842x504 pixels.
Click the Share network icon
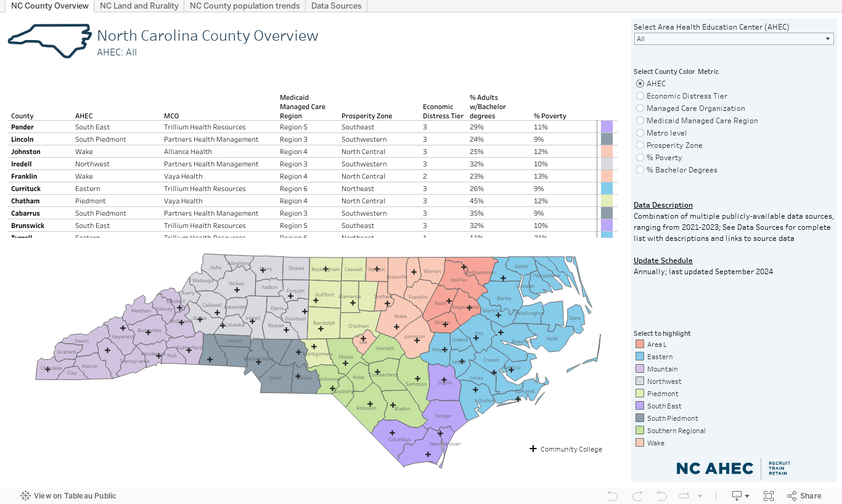pos(791,495)
